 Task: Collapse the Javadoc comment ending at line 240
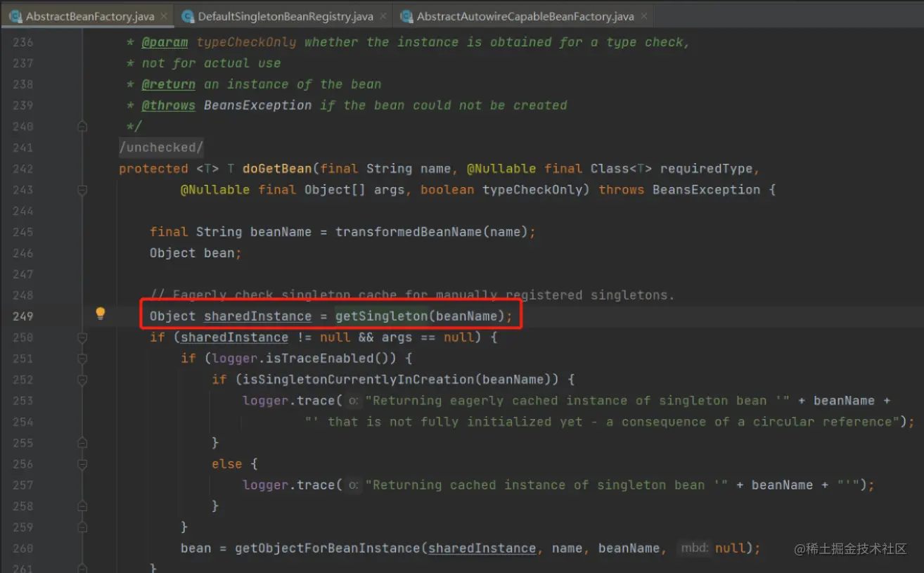(82, 127)
